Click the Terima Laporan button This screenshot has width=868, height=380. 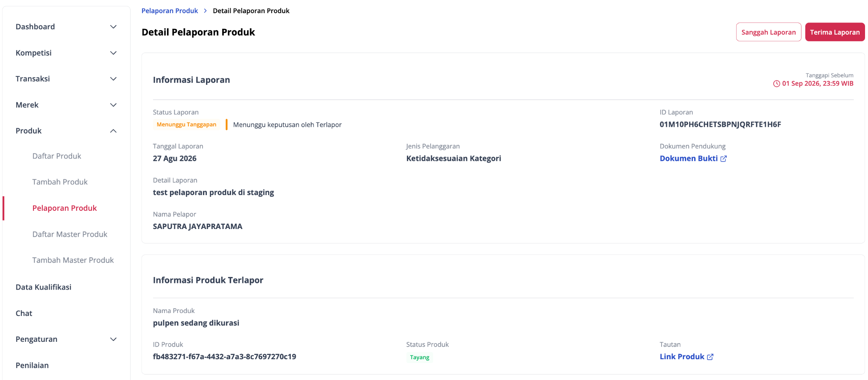835,32
